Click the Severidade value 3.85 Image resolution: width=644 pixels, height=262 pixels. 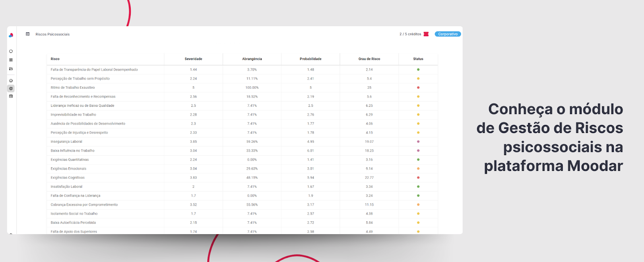click(194, 141)
